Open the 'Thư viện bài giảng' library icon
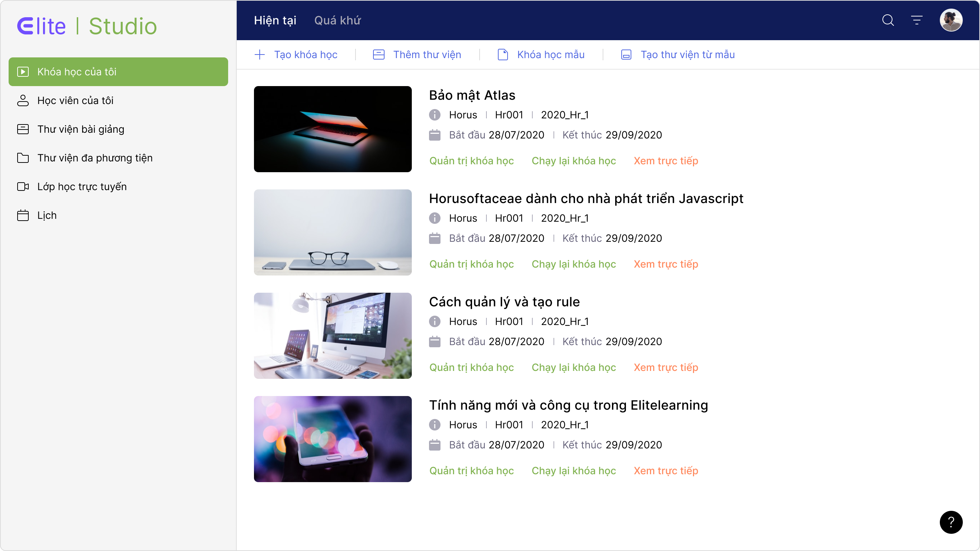 tap(23, 129)
